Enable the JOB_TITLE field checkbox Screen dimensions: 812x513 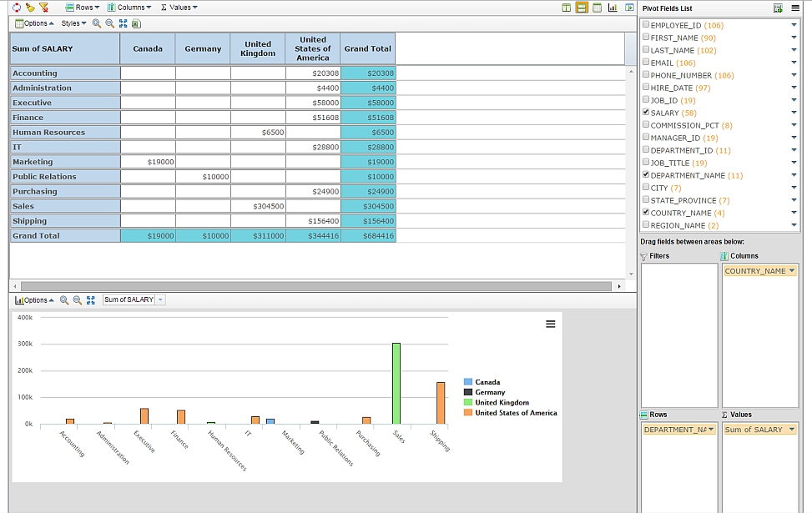point(646,163)
